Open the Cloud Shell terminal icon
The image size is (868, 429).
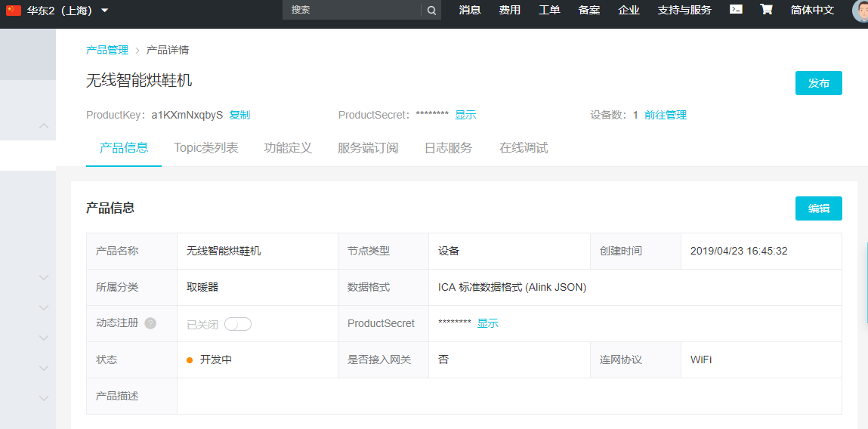pyautogui.click(x=736, y=10)
